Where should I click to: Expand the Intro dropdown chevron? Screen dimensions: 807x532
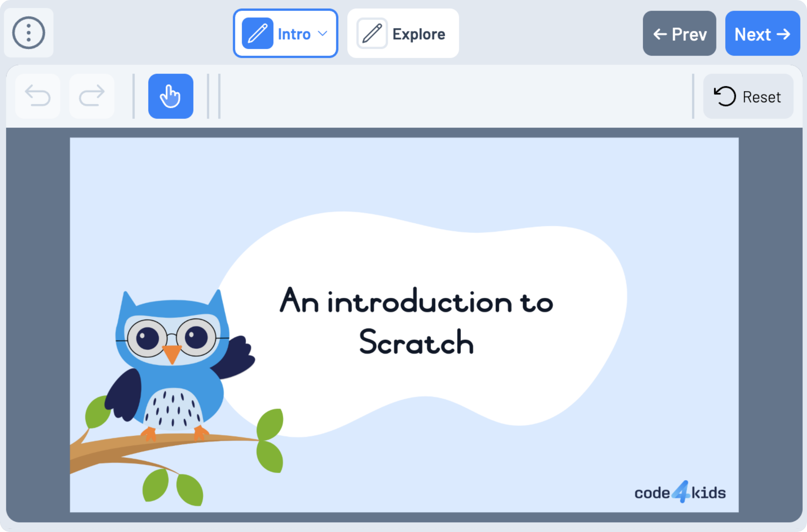[x=322, y=33]
